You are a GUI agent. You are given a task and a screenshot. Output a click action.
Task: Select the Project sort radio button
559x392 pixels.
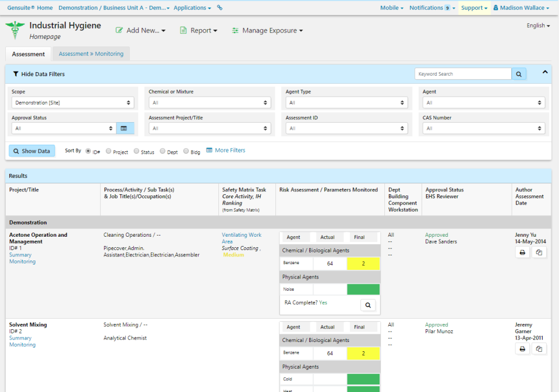tap(109, 151)
